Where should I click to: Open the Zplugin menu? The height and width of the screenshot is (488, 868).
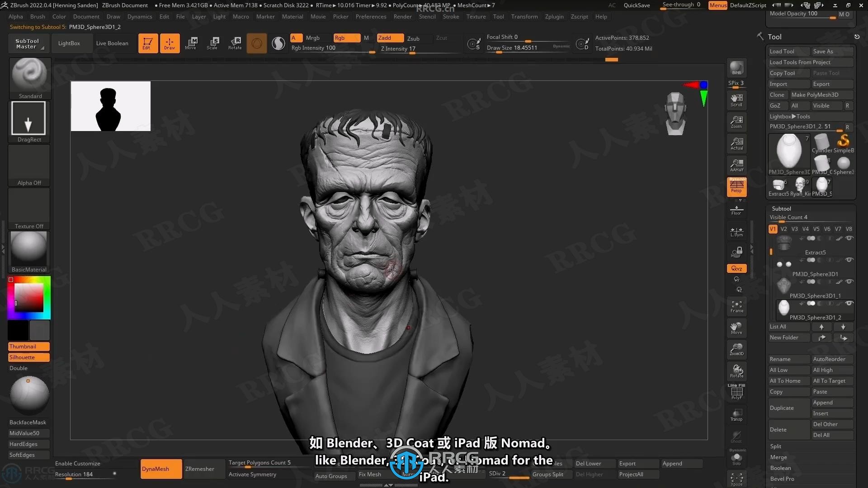click(554, 16)
